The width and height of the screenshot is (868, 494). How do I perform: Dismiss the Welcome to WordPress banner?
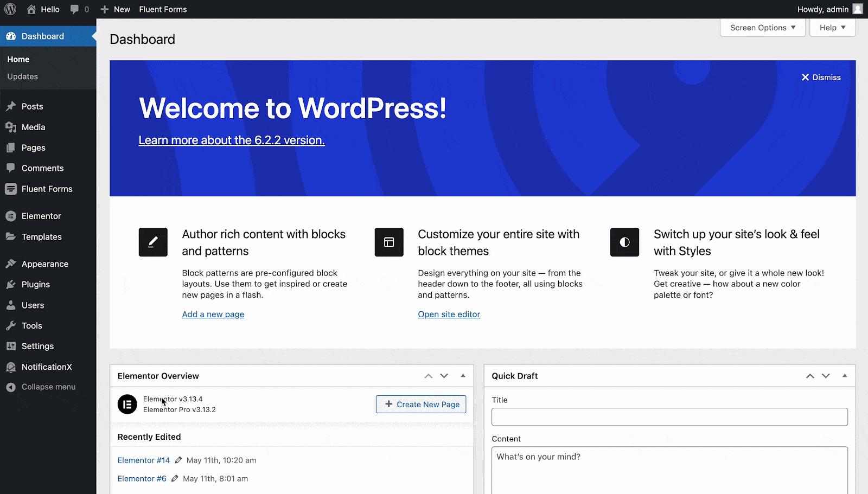821,78
